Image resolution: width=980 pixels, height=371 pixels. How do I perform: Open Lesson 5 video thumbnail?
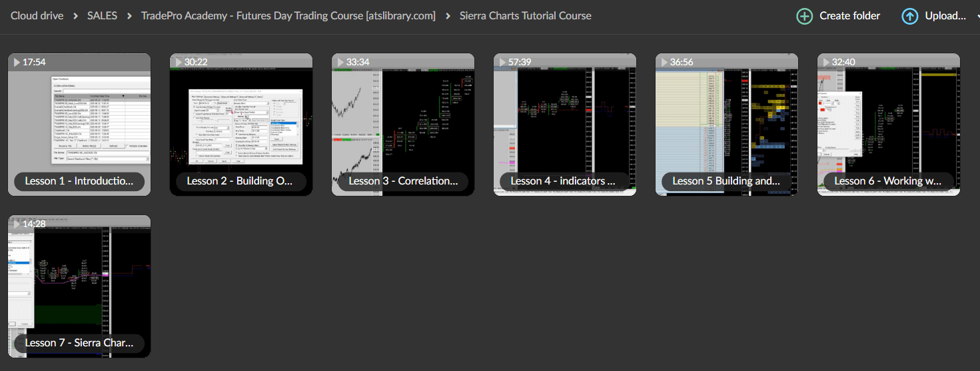[727, 125]
